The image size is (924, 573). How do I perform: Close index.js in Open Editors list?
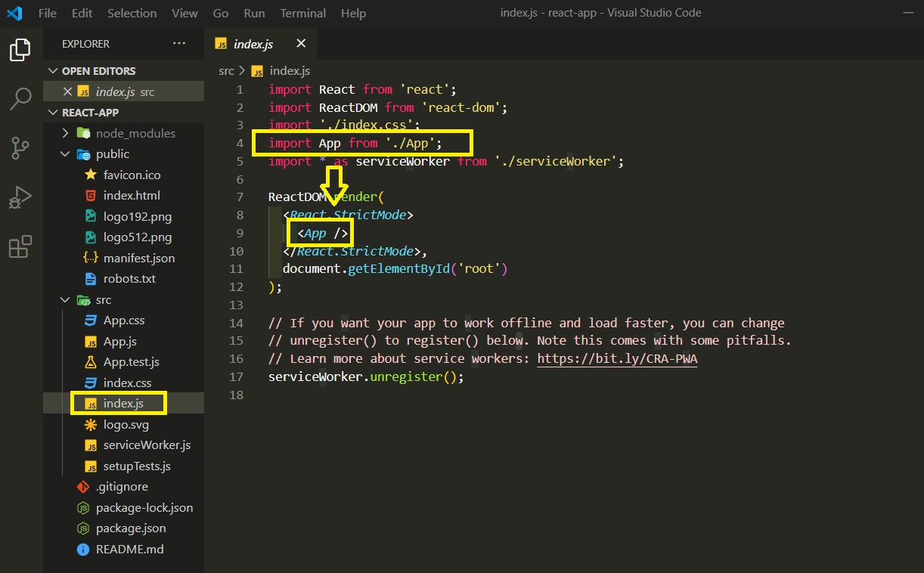67,91
